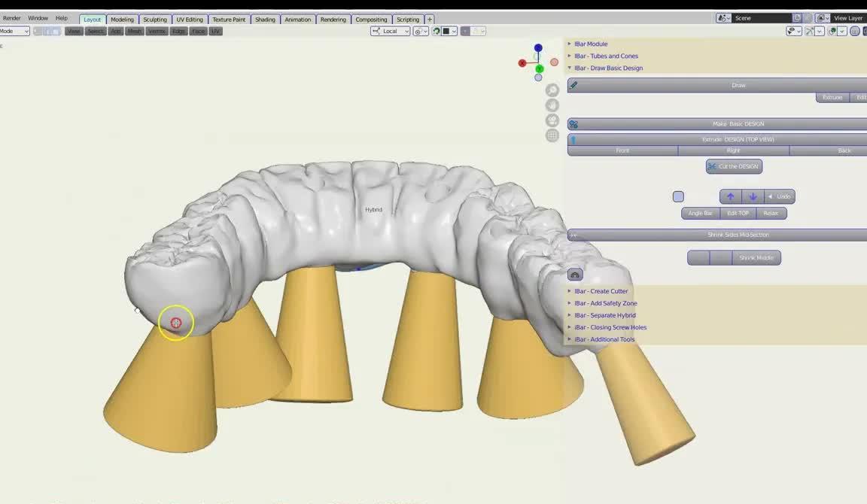Click the snap magnet icon in header
This screenshot has width=867, height=504.
437,32
